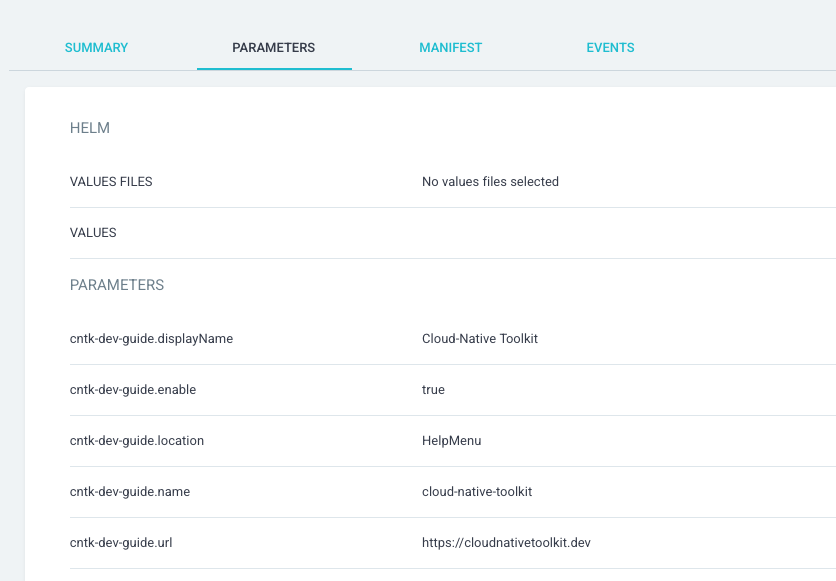Click the tab underline indicator below PARAMETERS
The width and height of the screenshot is (836, 581).
pyautogui.click(x=274, y=69)
